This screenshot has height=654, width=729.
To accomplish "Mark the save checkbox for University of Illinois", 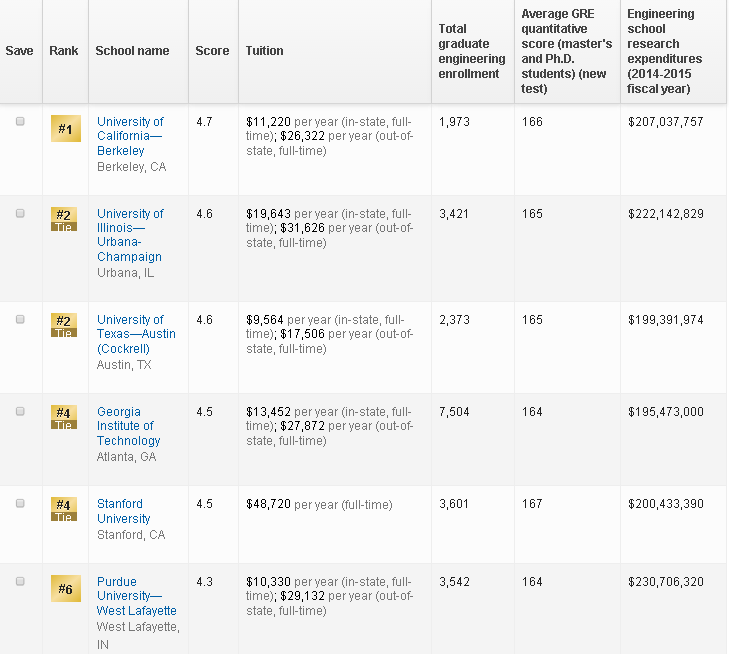I will (20, 213).
